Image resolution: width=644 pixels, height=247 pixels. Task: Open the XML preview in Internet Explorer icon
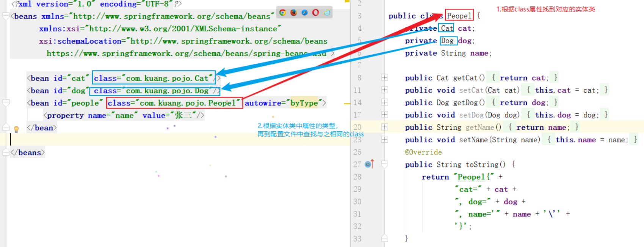tap(327, 13)
